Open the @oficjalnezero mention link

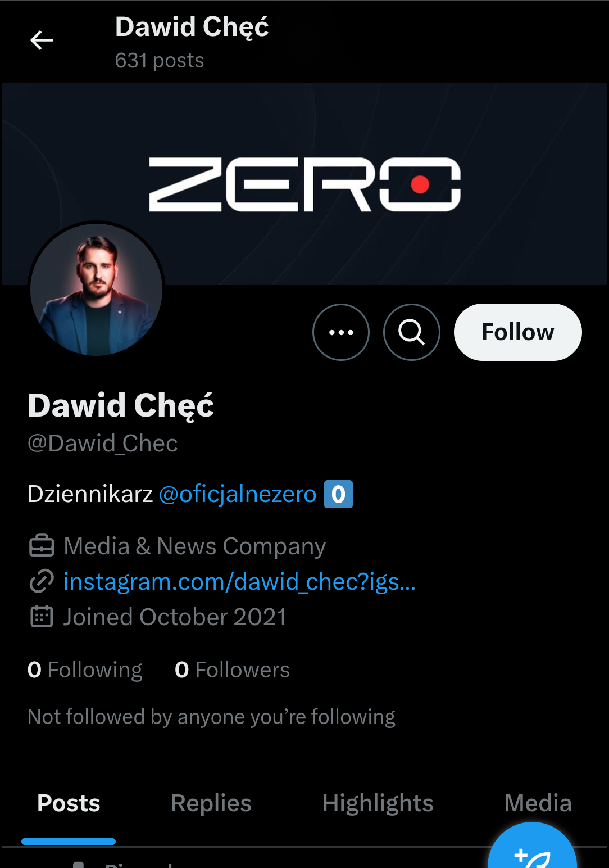pos(238,494)
